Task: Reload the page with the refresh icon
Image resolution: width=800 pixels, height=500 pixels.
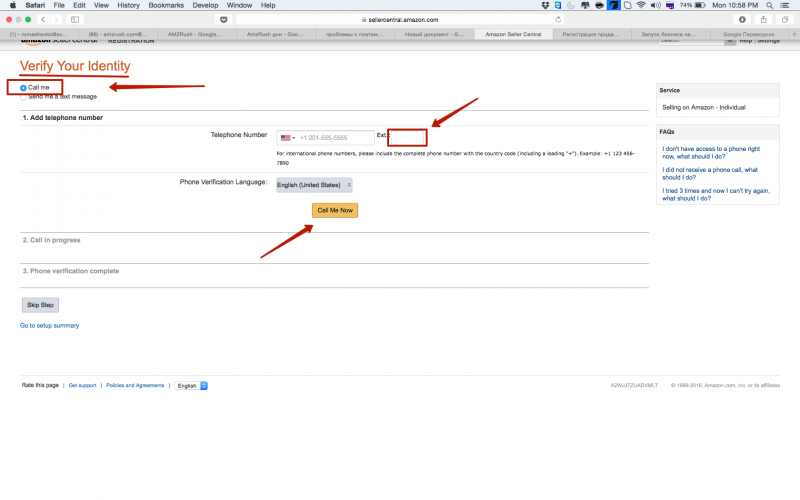Action: [558, 19]
